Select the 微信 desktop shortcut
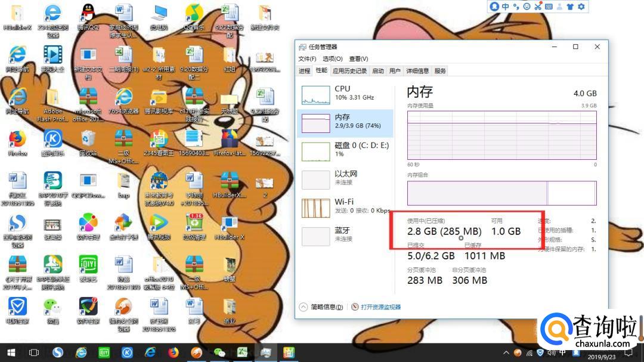This screenshot has width=644, height=362. pyautogui.click(x=52, y=311)
